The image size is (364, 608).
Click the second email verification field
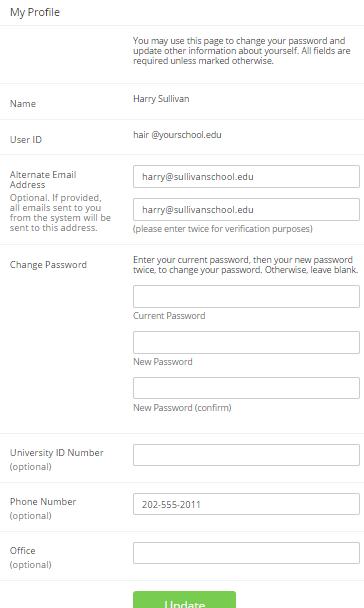tap(246, 210)
